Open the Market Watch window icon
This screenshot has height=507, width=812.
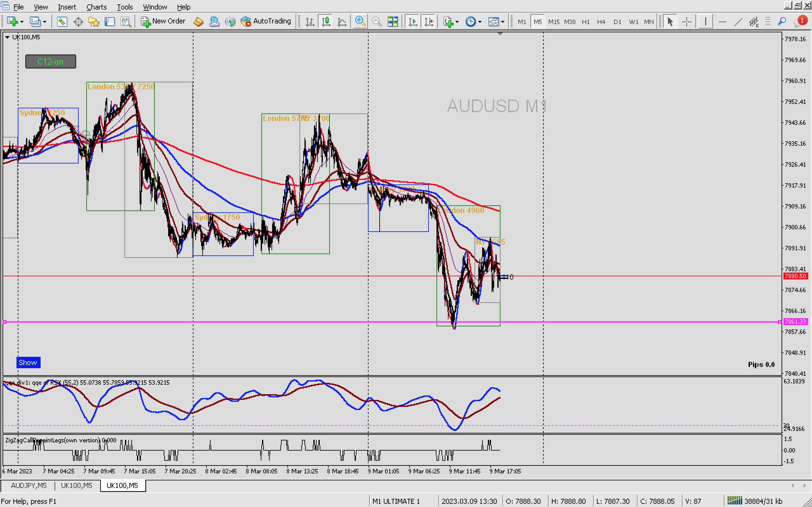pos(62,22)
